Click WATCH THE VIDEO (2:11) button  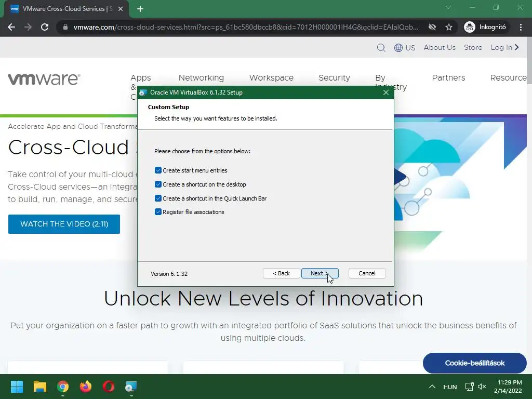click(64, 224)
